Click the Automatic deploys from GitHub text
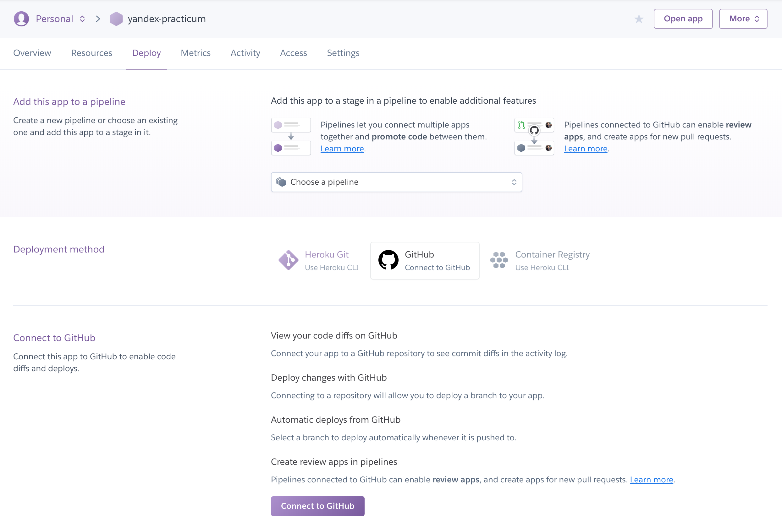This screenshot has height=532, width=782. coord(335,420)
